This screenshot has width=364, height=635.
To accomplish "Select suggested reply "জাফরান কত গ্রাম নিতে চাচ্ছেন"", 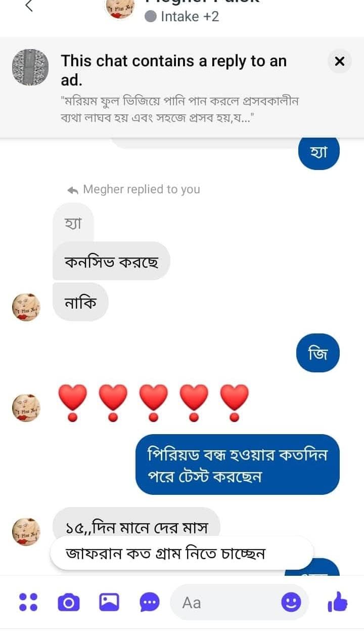I will click(181, 553).
